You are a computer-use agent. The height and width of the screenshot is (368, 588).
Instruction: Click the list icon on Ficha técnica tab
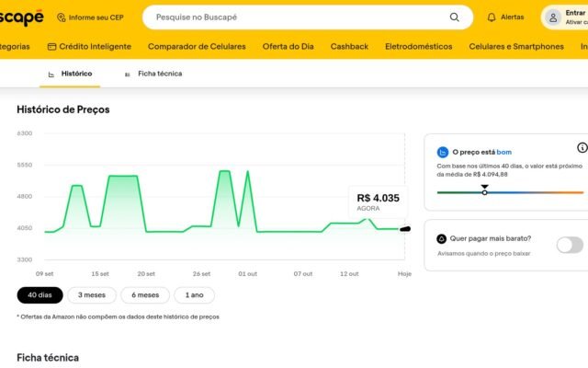(128, 75)
